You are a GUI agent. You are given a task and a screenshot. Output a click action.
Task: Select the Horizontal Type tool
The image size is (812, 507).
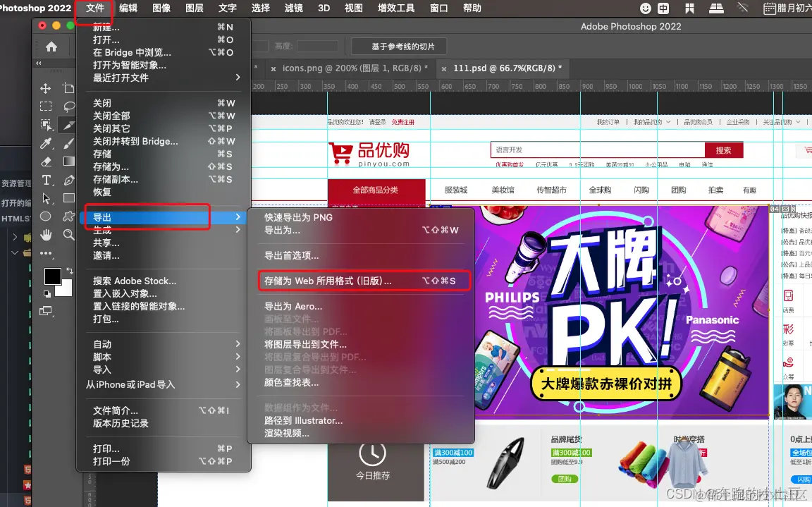[x=46, y=181]
